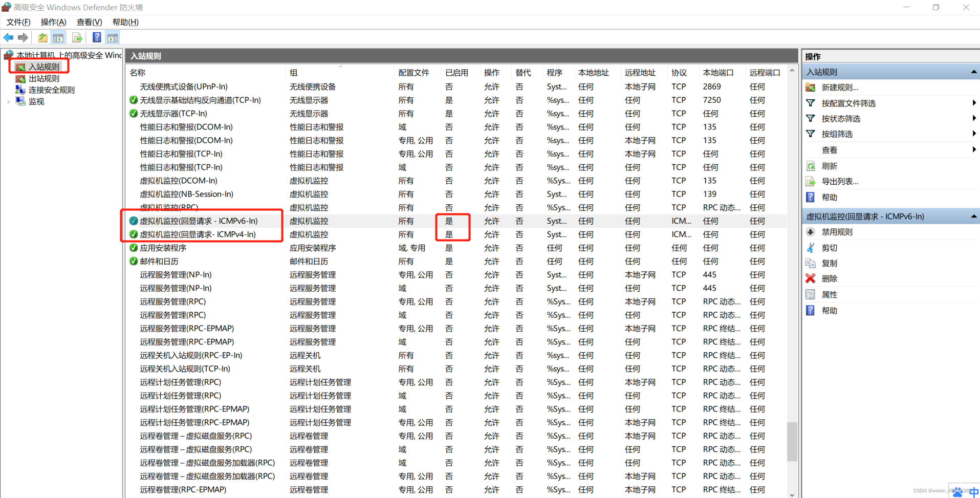Click the 复制 copy icon
The width and height of the screenshot is (980, 498).
[x=811, y=263]
